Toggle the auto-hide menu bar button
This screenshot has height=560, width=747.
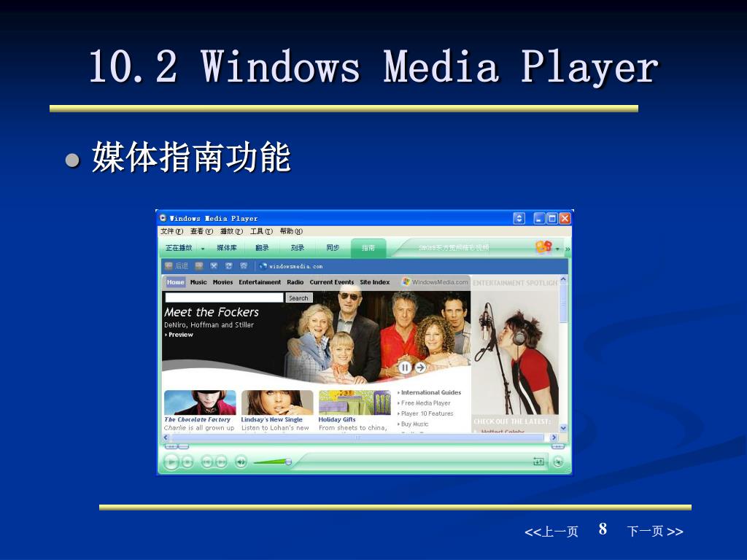point(519,219)
